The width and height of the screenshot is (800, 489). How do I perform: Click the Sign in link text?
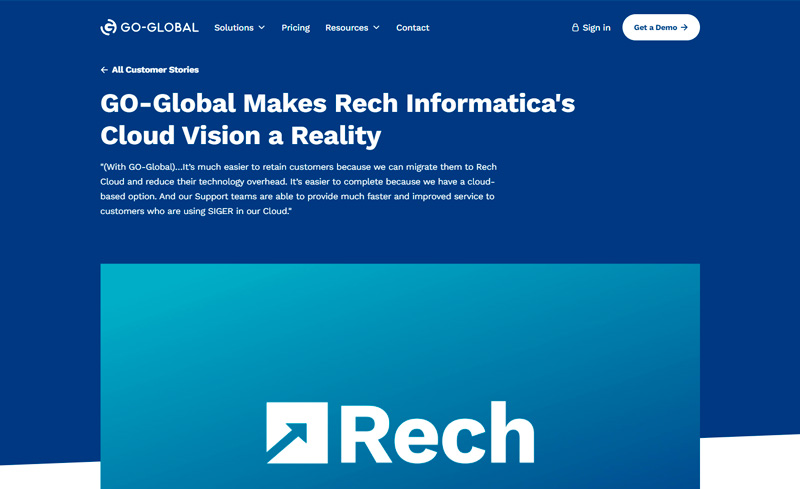coord(596,28)
